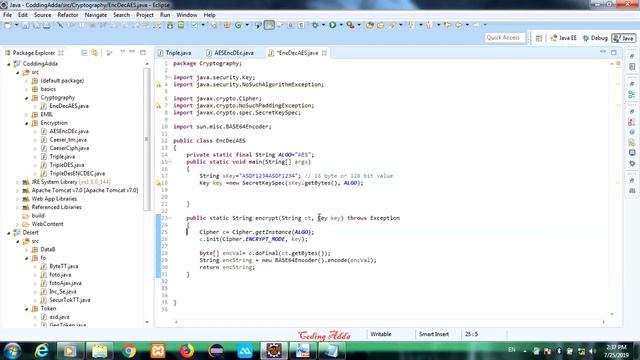Click the Windows Start button
The width and height of the screenshot is (640, 360).
pyautogui.click(x=12, y=351)
